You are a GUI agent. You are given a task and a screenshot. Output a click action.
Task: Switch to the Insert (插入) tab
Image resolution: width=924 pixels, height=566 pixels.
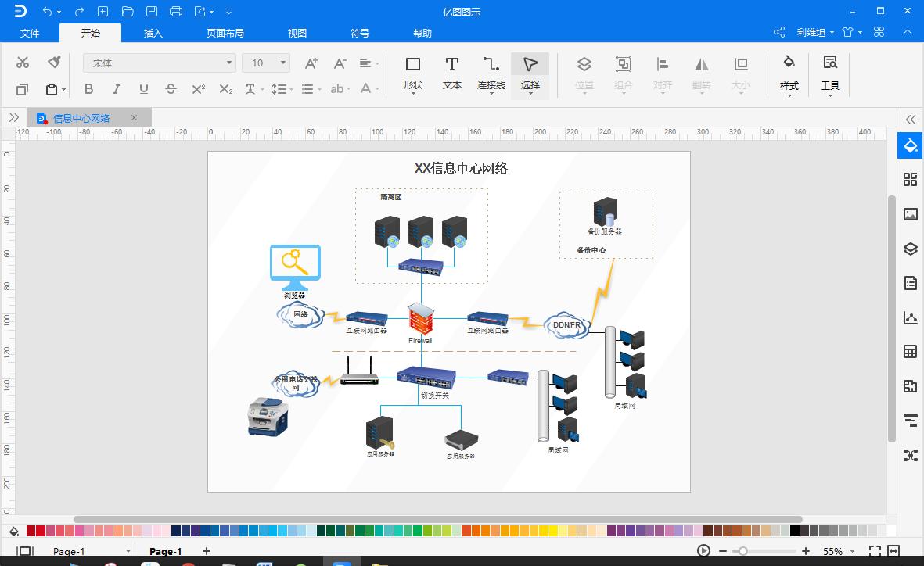(x=153, y=33)
